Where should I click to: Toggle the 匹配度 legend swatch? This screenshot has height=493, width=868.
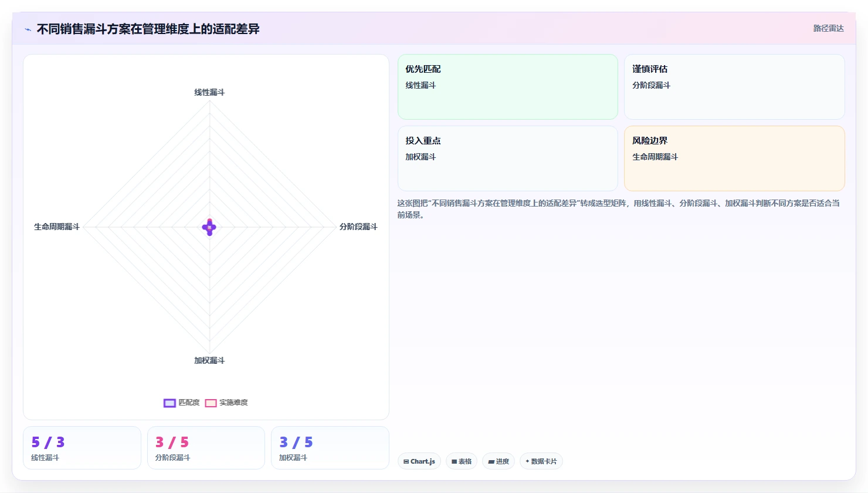[x=169, y=403]
